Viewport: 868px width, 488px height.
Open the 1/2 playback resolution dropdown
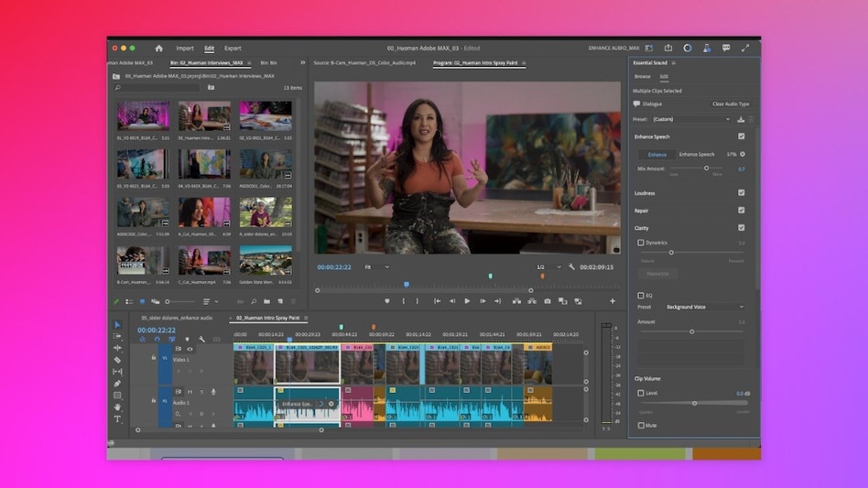pos(548,266)
